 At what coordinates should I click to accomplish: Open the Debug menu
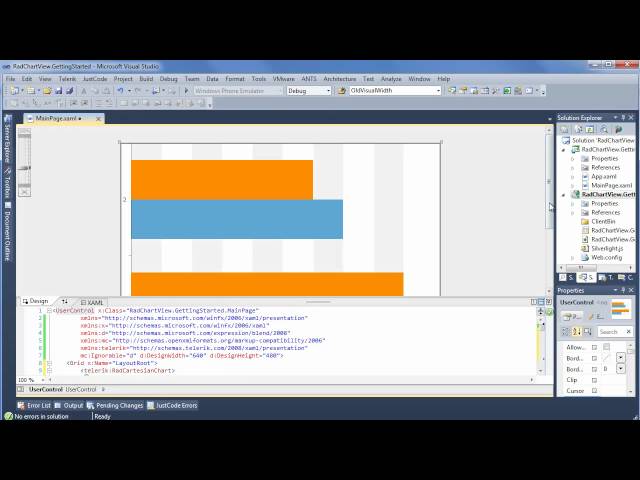pyautogui.click(x=168, y=79)
